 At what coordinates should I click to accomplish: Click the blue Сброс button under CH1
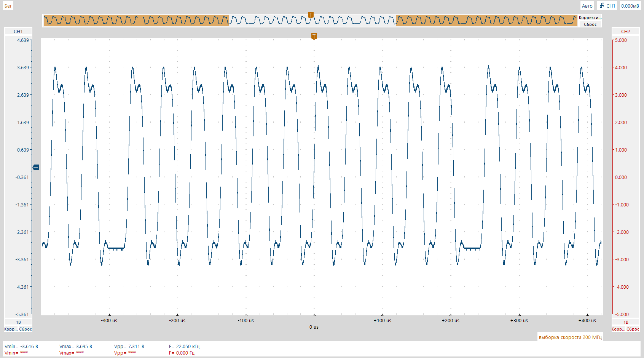point(26,329)
